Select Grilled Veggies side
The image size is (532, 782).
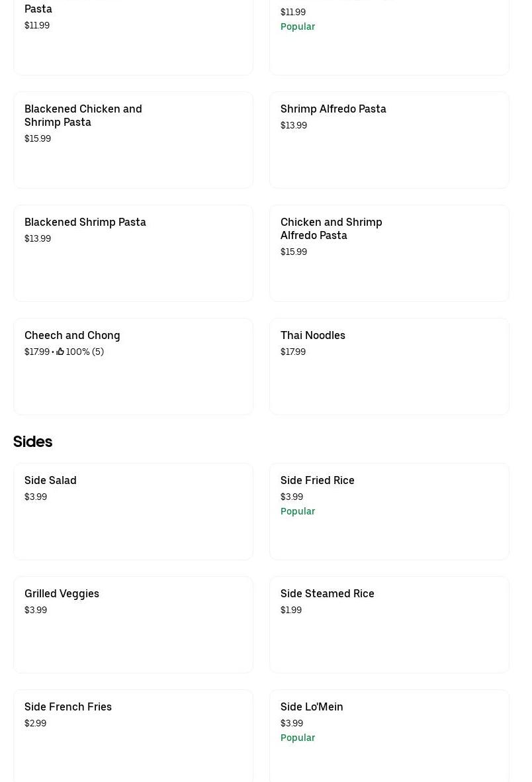pos(133,624)
